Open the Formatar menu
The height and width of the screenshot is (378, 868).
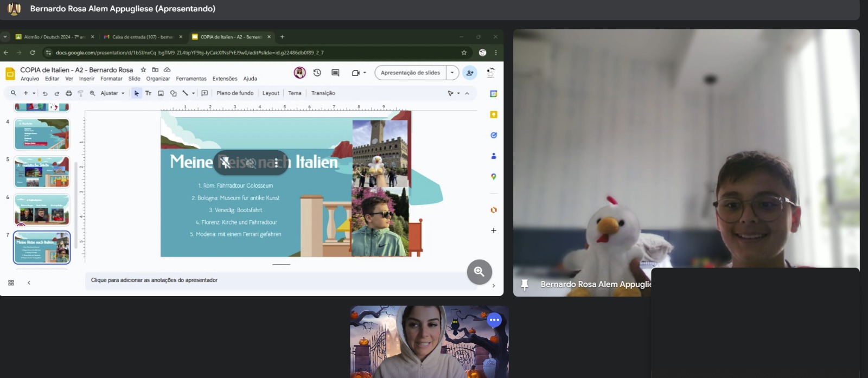[111, 79]
